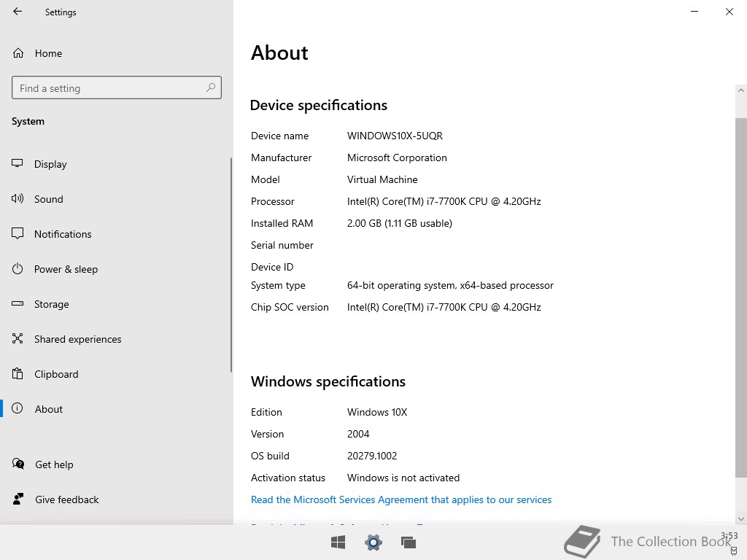The image size is (747, 560).
Task: Click the Settings gear in the taskbar
Action: (373, 542)
